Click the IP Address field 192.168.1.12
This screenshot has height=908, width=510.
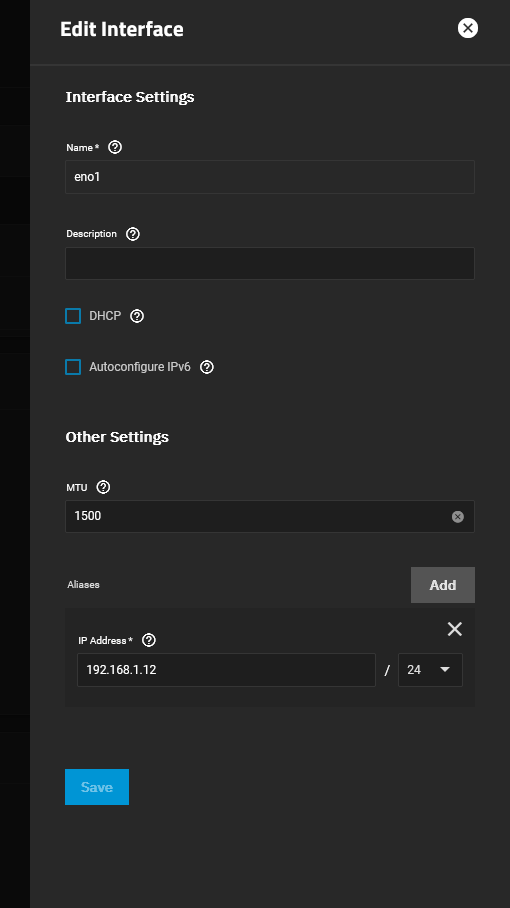[x=226, y=670]
